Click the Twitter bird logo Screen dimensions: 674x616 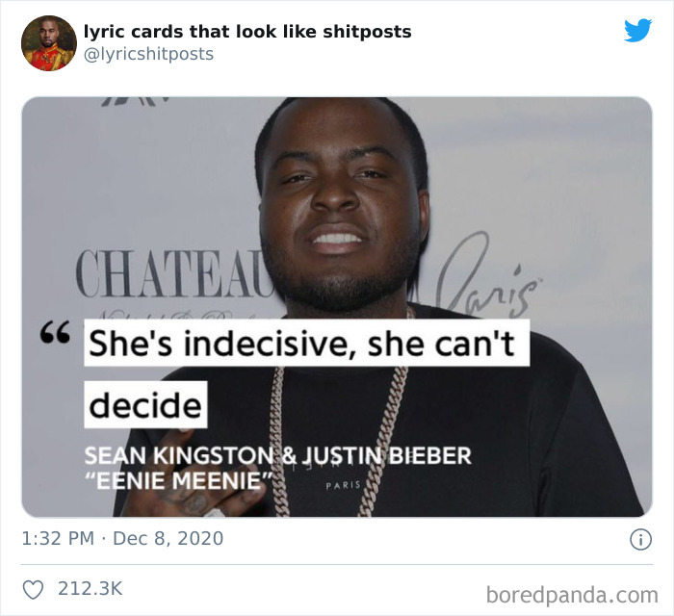point(637,30)
